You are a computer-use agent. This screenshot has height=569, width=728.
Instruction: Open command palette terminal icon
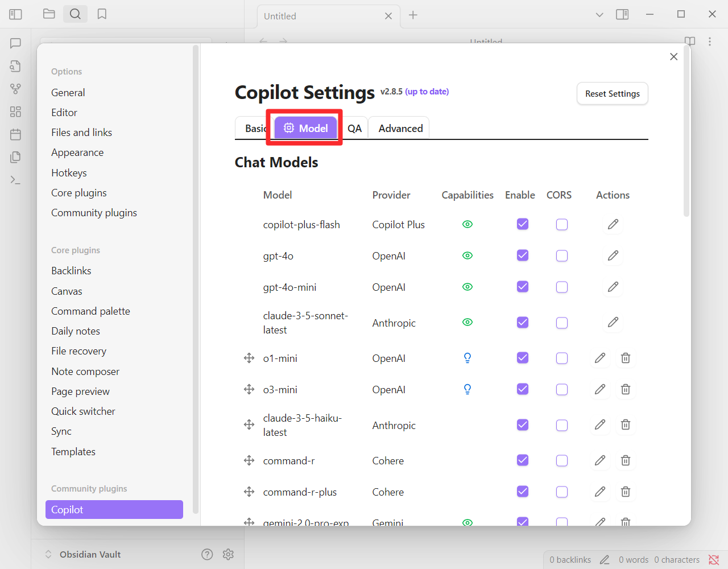[15, 180]
